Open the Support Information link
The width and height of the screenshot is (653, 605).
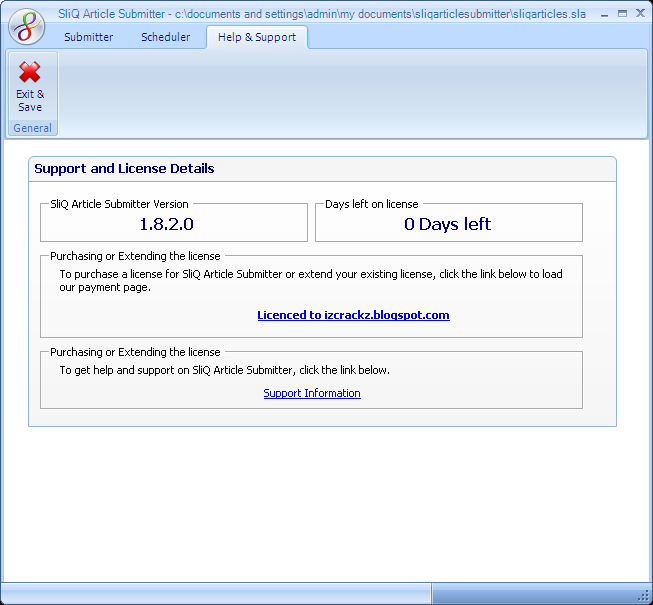pyautogui.click(x=312, y=393)
